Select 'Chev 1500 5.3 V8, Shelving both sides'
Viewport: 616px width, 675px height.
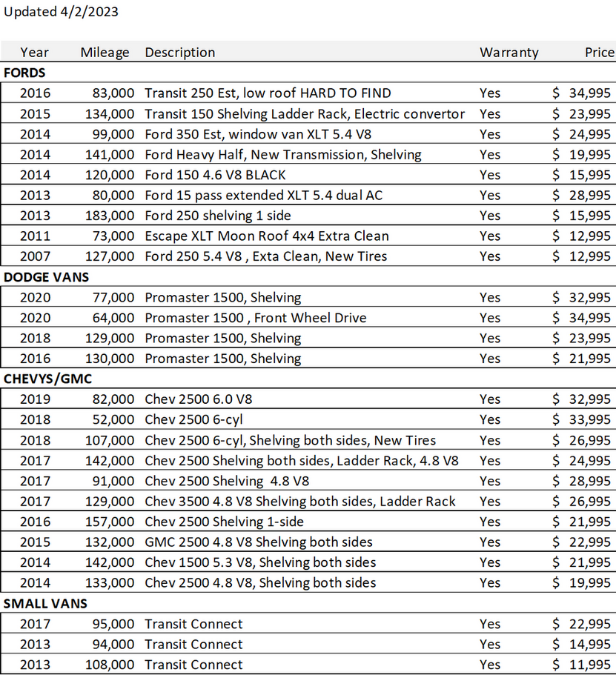(x=261, y=562)
